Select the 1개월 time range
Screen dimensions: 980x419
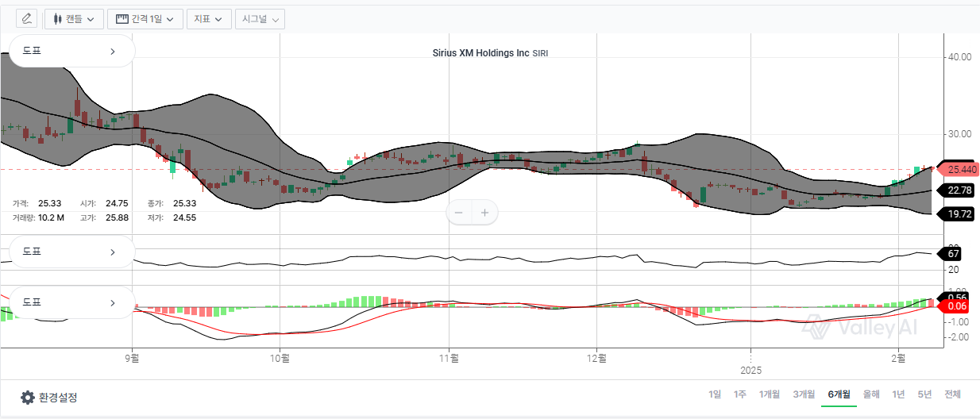point(770,394)
